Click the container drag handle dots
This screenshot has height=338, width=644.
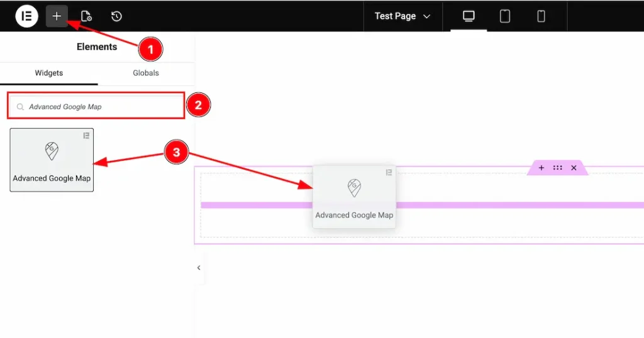point(557,168)
